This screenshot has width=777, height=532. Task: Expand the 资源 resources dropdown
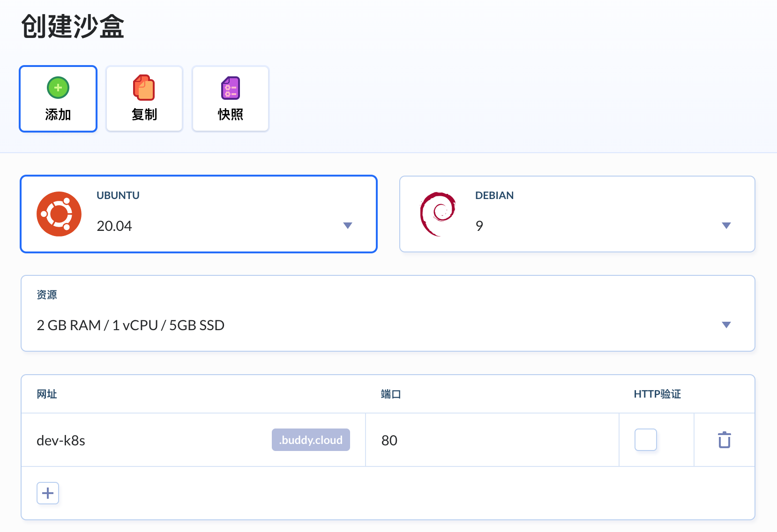[x=726, y=325]
